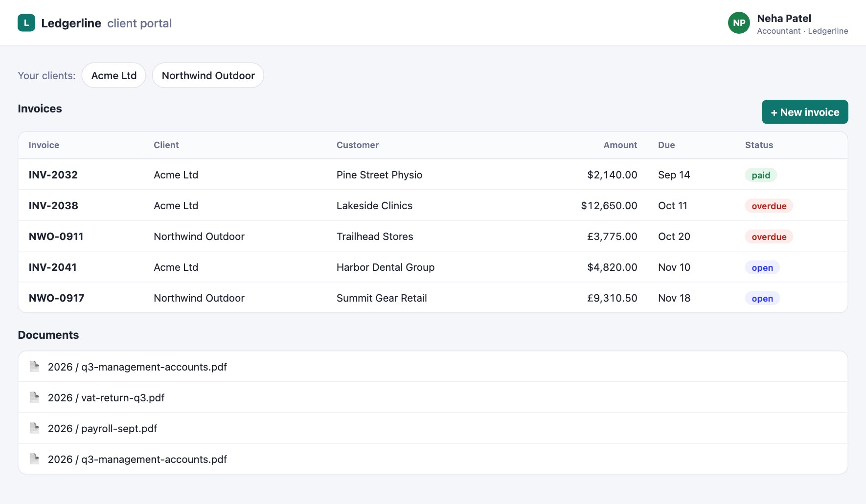Image resolution: width=866 pixels, height=504 pixels.
Task: Click the green Ledgerline logo icon
Action: pyautogui.click(x=26, y=23)
